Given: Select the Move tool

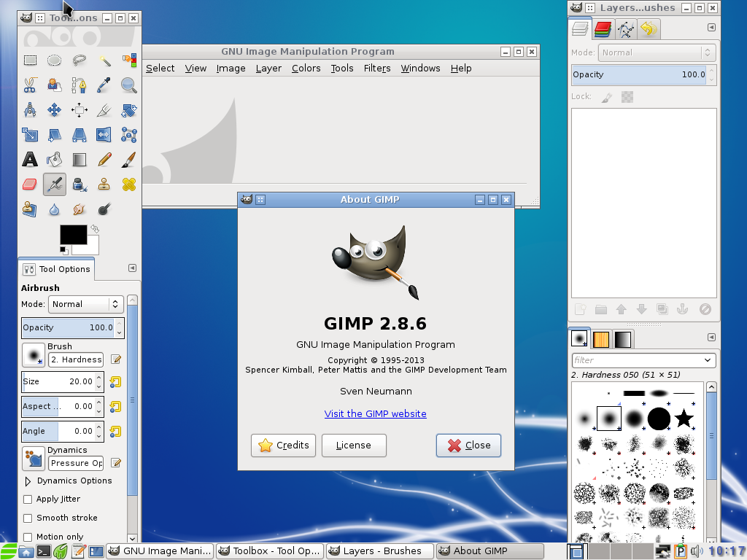Looking at the screenshot, I should point(54,110).
